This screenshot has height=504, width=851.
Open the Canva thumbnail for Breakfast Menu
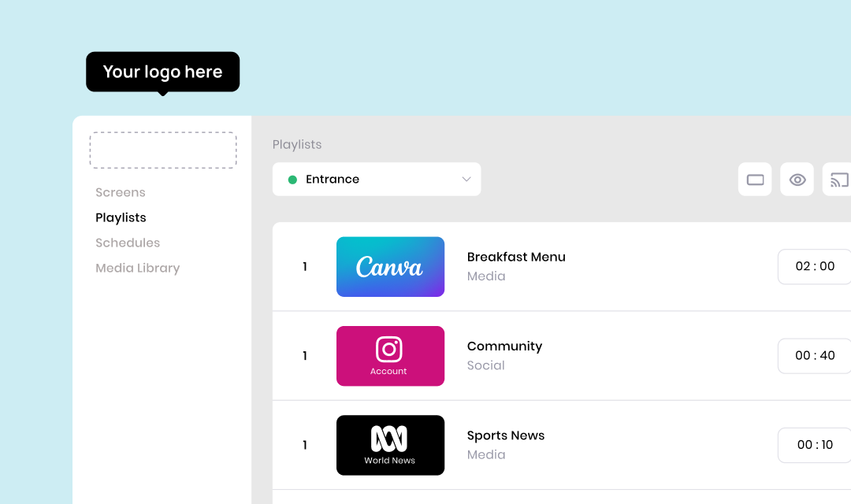coord(390,267)
